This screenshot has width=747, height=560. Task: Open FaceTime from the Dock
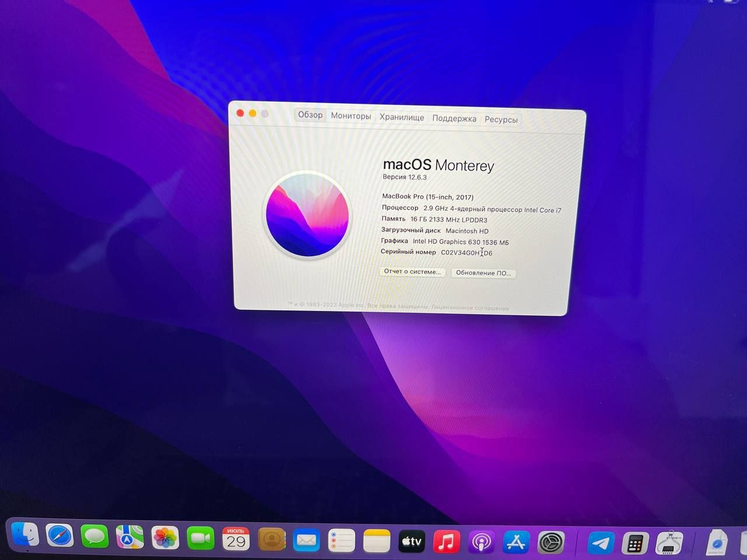click(201, 538)
